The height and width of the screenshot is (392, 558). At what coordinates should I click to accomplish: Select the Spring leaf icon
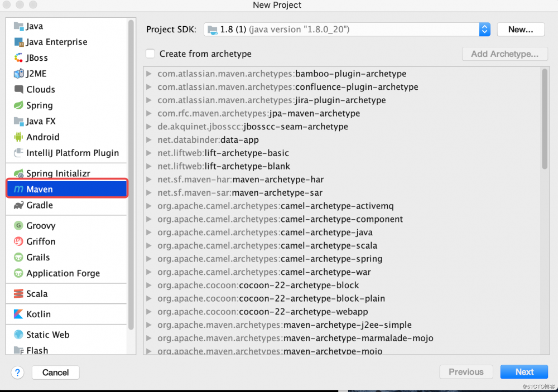(18, 105)
